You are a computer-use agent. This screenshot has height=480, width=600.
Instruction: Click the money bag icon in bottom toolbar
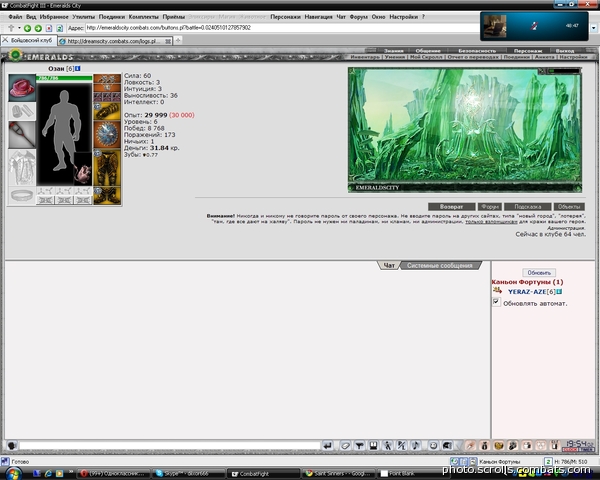click(484, 446)
